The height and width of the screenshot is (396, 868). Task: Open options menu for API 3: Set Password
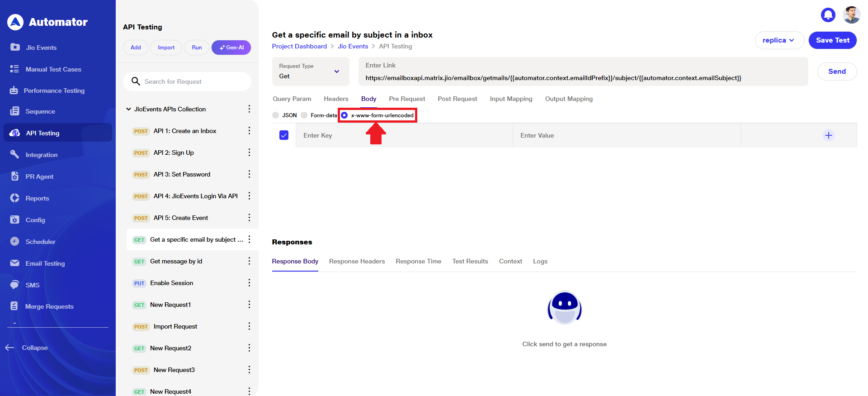click(x=249, y=174)
